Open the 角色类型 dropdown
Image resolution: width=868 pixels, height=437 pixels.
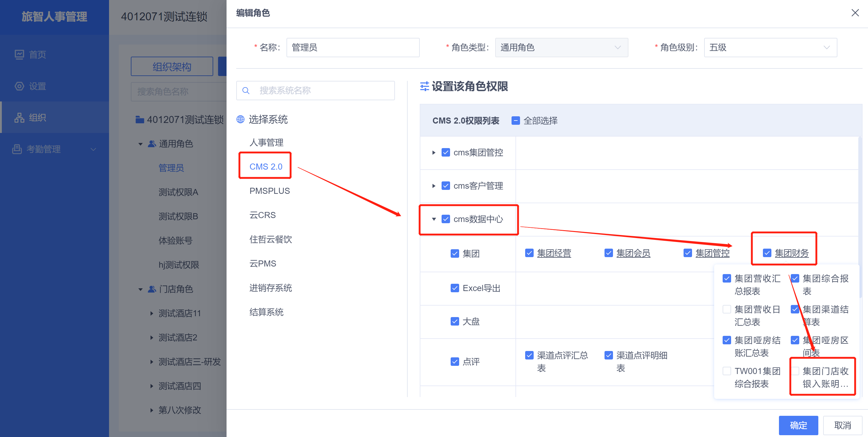tap(562, 48)
